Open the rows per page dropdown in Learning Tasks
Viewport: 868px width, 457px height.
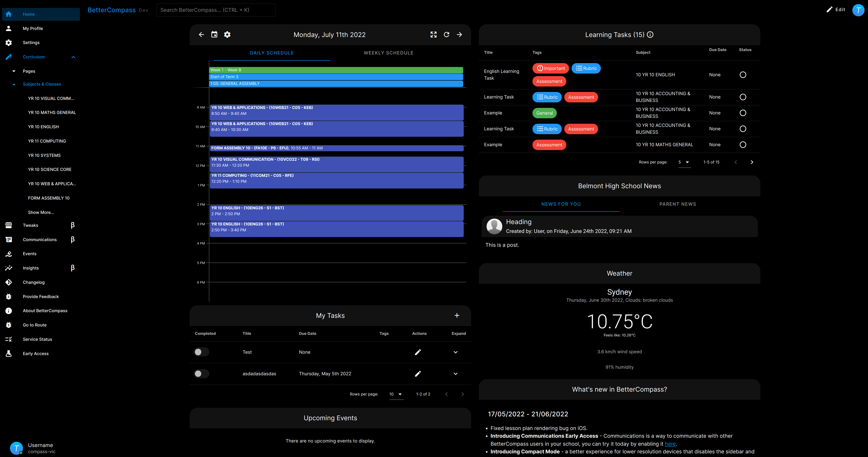click(684, 162)
